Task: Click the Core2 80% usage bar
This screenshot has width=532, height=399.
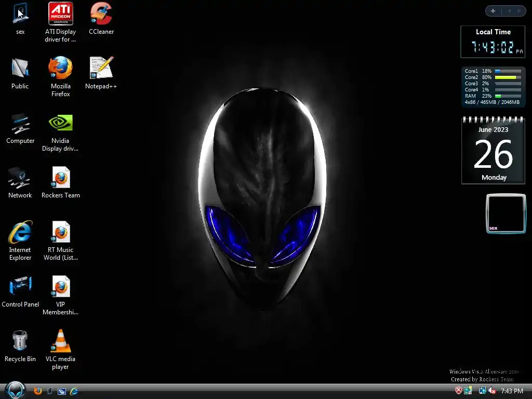Action: [508, 77]
